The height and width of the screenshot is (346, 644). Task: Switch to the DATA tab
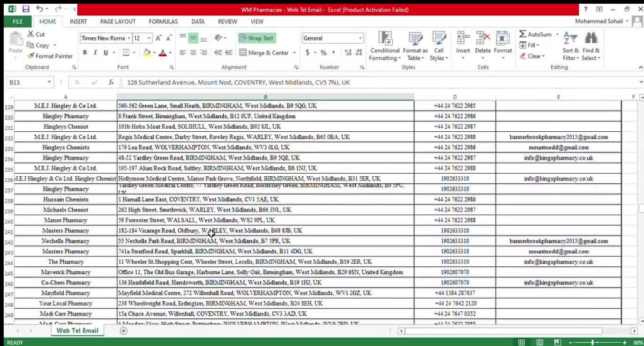(x=198, y=21)
